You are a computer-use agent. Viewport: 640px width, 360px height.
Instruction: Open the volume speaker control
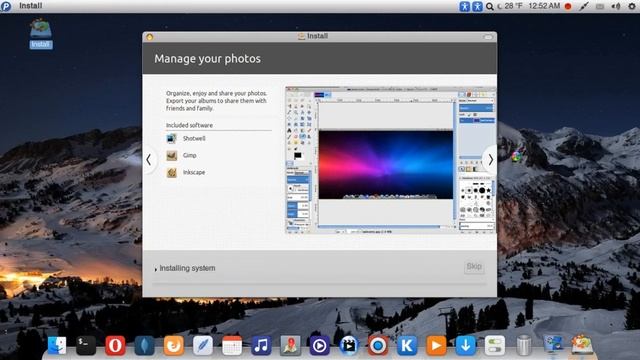click(x=616, y=7)
